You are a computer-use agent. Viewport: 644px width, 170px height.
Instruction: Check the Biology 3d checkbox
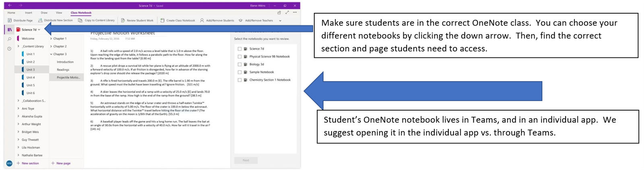coord(239,64)
